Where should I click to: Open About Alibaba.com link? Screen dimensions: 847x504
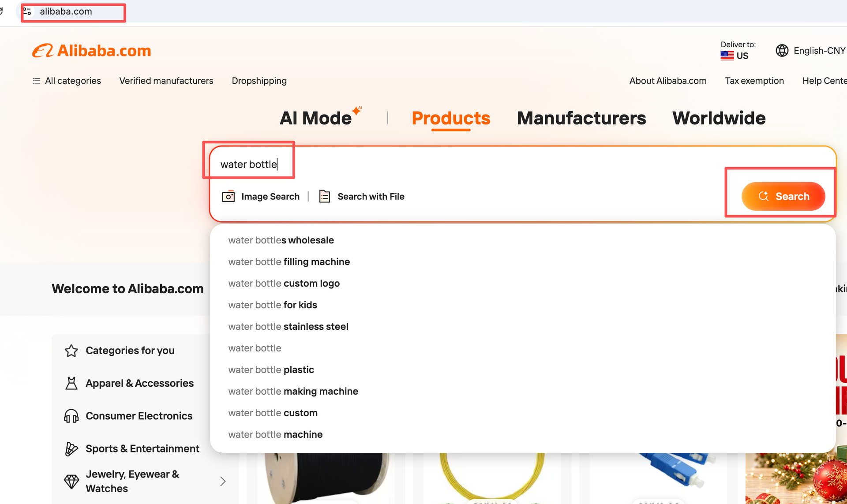pos(668,81)
